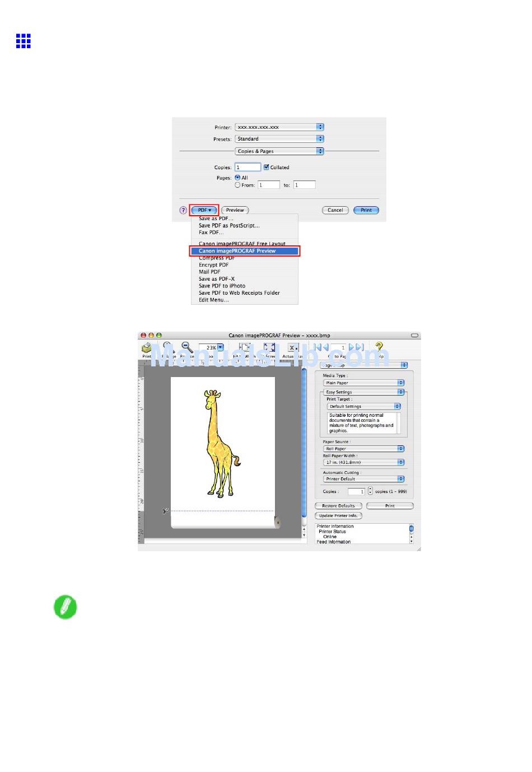This screenshot has height=772, width=532.
Task: Click Print button in settings panel
Action: pos(390,506)
